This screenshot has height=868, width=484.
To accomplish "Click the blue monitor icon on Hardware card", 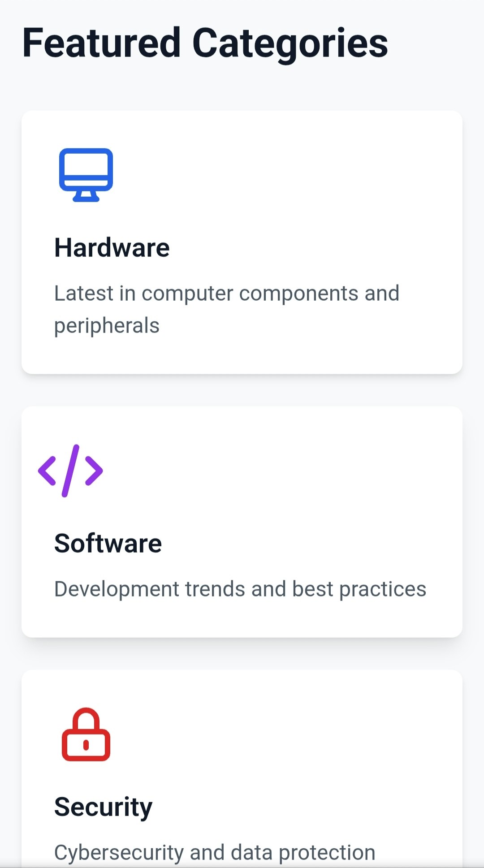I will coord(86,174).
